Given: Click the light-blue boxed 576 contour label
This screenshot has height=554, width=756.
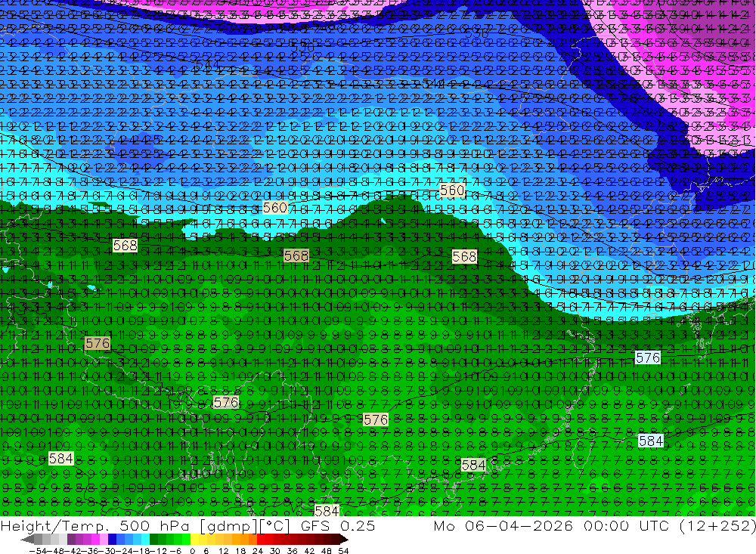Looking at the screenshot, I should [648, 357].
